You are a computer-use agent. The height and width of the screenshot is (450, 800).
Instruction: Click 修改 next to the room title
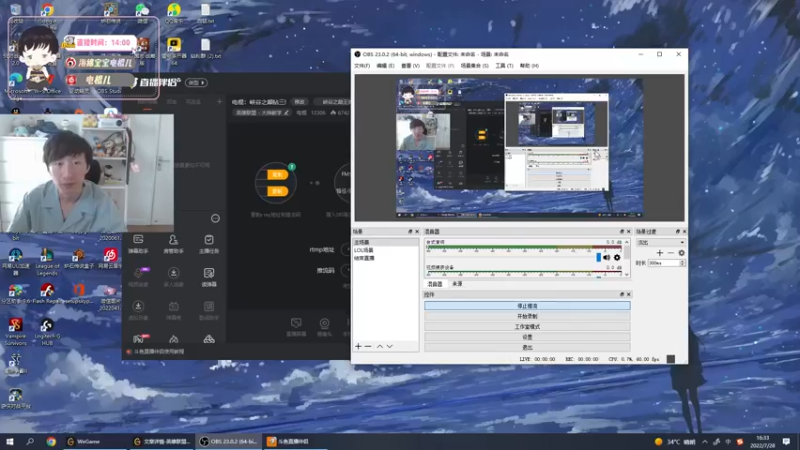[299, 102]
